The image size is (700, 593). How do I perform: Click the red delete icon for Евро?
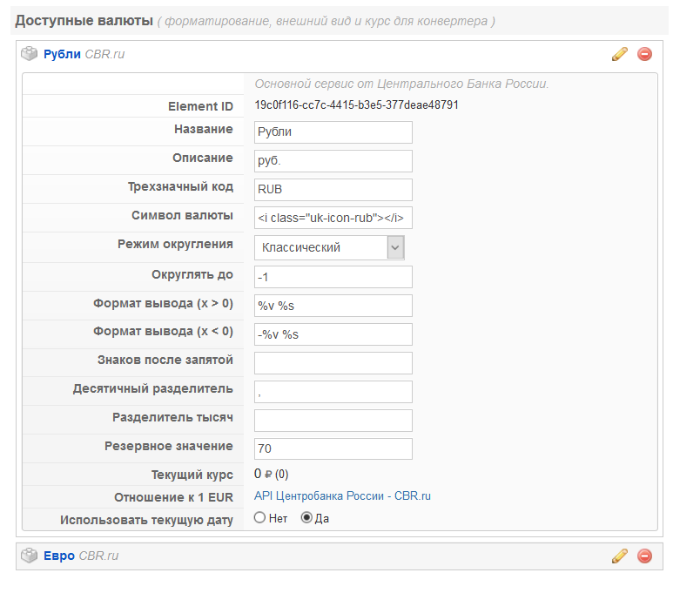(x=644, y=556)
